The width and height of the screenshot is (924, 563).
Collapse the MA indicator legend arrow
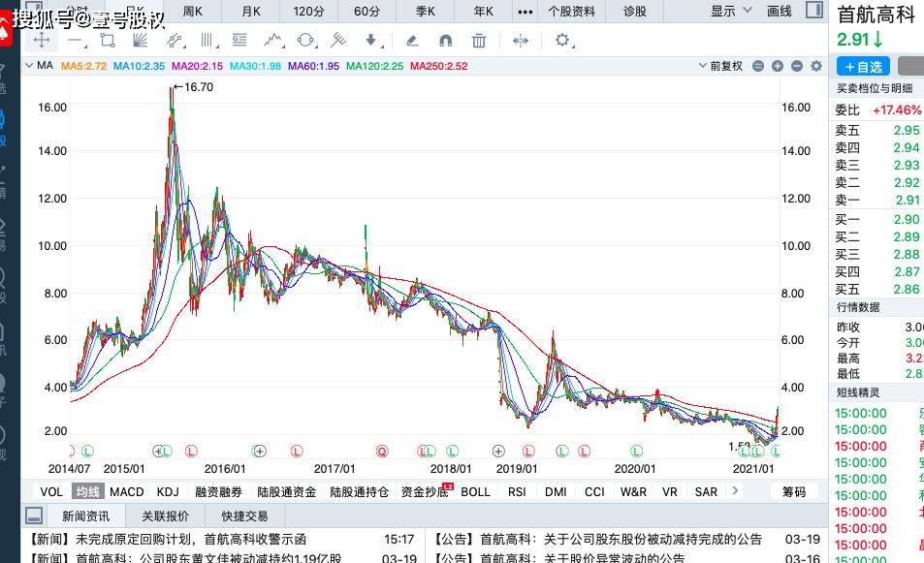pyautogui.click(x=29, y=66)
